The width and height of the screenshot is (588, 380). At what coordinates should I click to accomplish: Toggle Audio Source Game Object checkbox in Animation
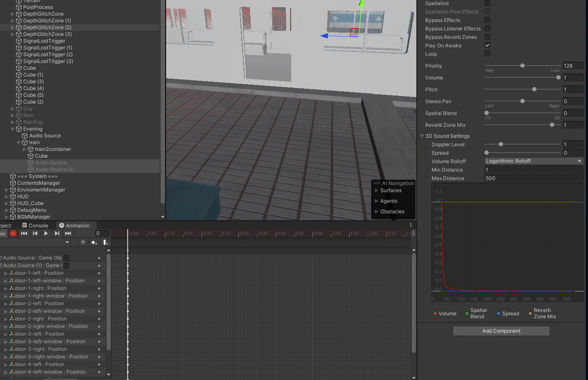[x=66, y=258]
